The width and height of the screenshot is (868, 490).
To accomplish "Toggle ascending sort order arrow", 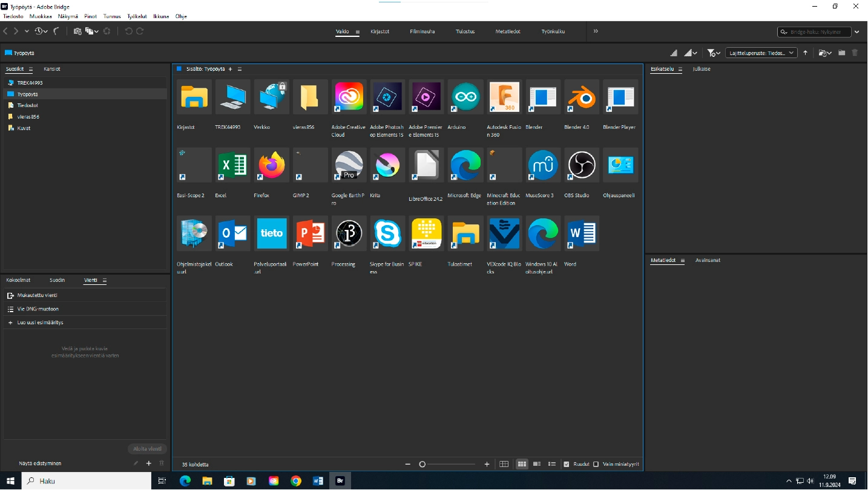I will 806,53.
